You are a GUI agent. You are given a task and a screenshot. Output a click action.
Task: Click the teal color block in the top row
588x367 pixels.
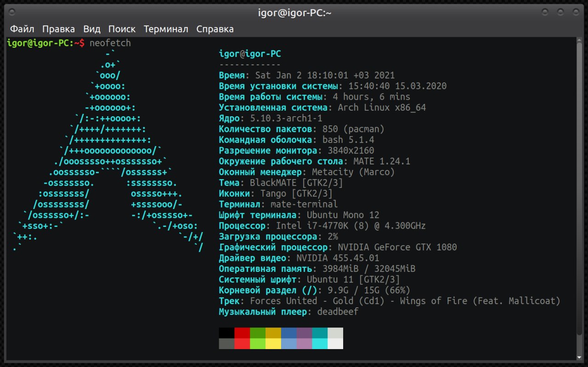(320, 333)
